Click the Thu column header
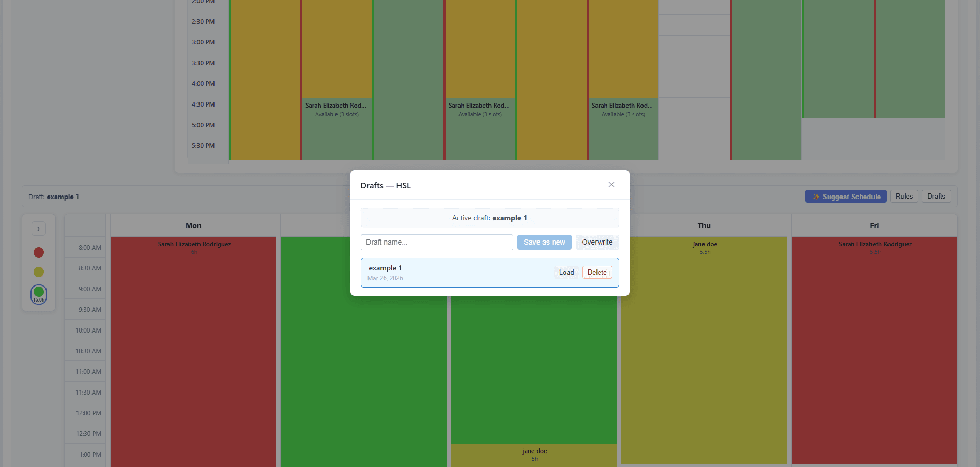The width and height of the screenshot is (980, 467). [x=704, y=225]
